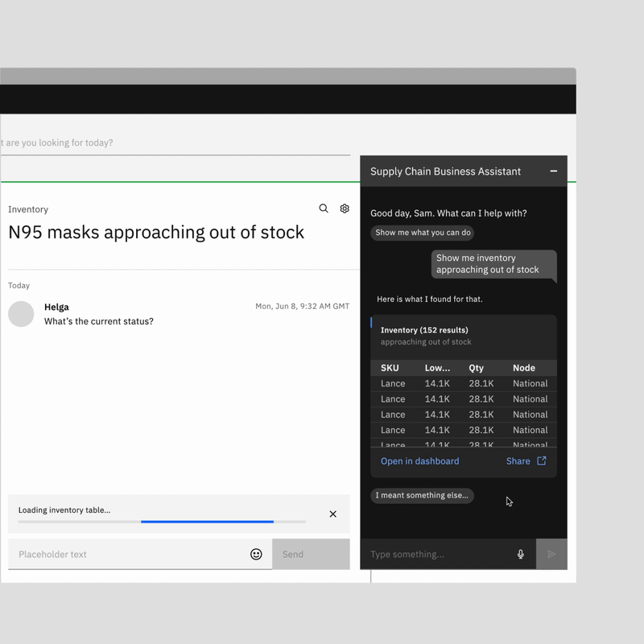Click the 'Today' date label

pyautogui.click(x=19, y=286)
